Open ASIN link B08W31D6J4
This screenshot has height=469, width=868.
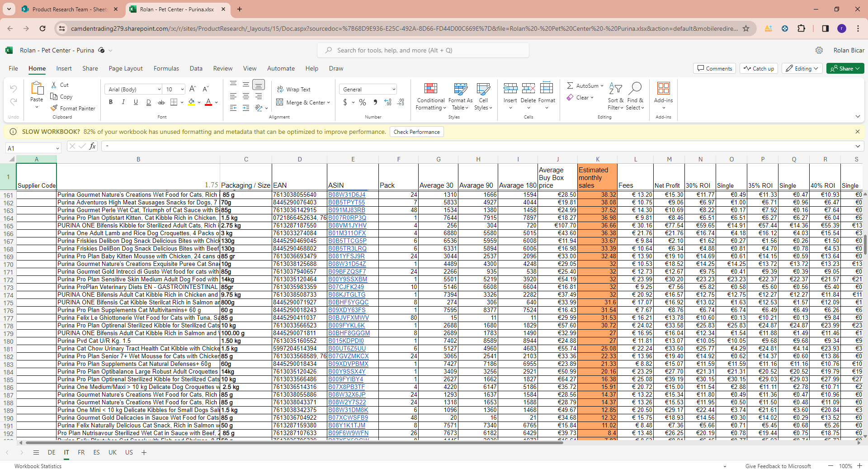pyautogui.click(x=347, y=195)
